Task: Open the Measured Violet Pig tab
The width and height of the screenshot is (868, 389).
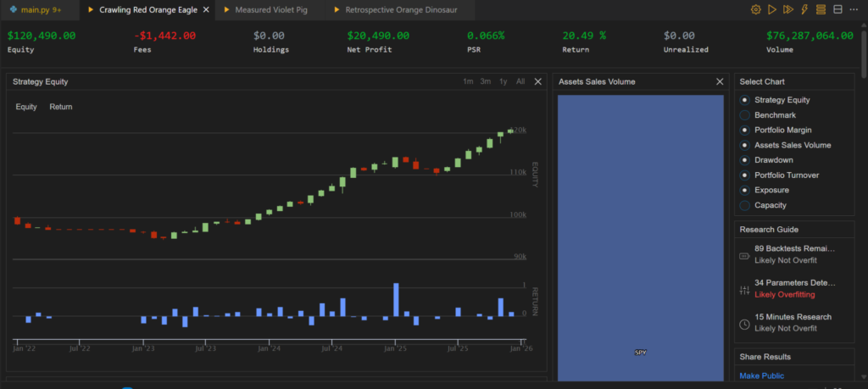Action: click(x=270, y=10)
